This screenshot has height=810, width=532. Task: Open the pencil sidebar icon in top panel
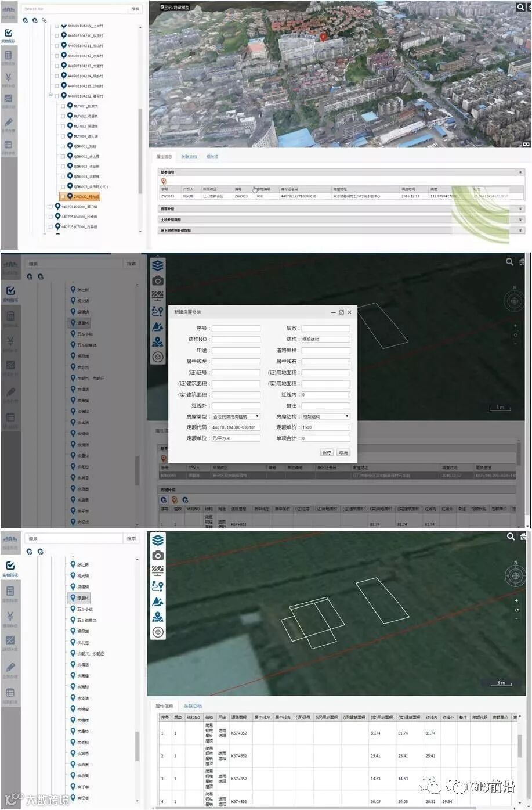[8, 123]
